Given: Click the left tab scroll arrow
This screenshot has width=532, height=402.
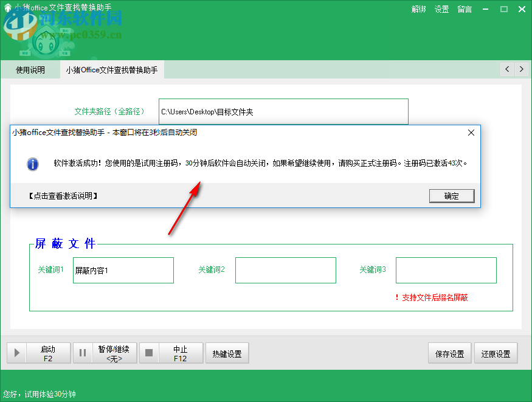Looking at the screenshot, I should pos(506,69).
